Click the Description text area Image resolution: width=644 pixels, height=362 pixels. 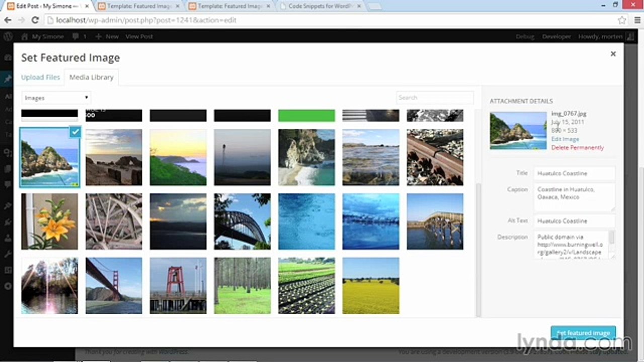(x=575, y=245)
